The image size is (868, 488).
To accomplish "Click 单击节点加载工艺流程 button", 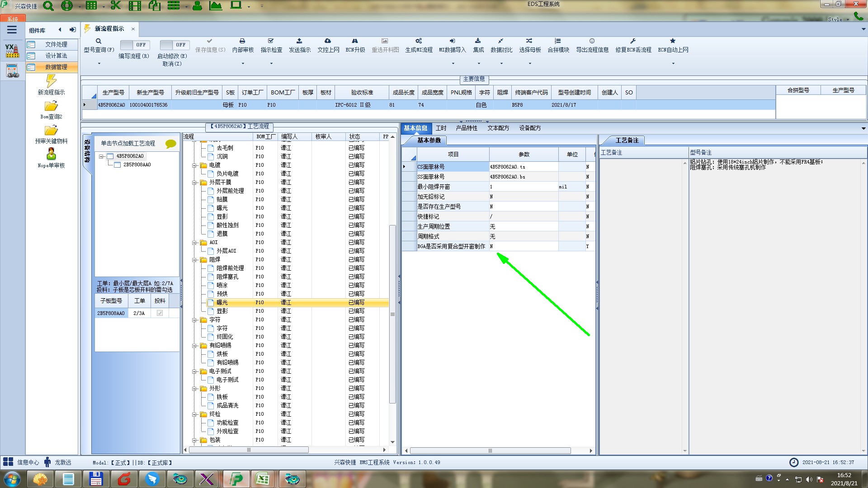I will (x=128, y=143).
